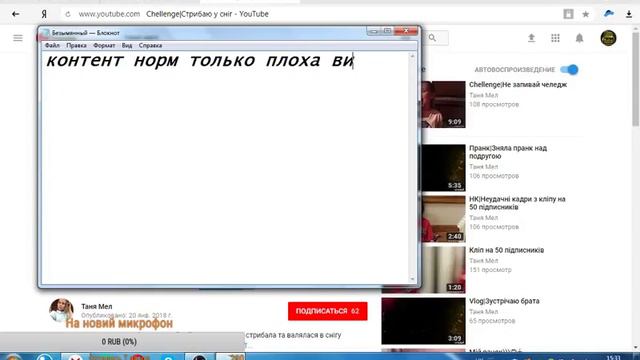Open browser downloads arrow icon
The height and width of the screenshot is (360, 640).
[629, 14]
